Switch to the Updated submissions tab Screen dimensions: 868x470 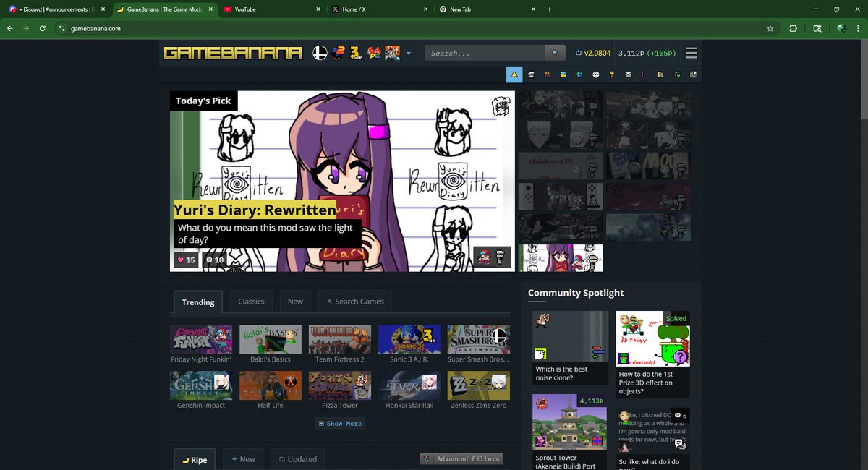(297, 459)
